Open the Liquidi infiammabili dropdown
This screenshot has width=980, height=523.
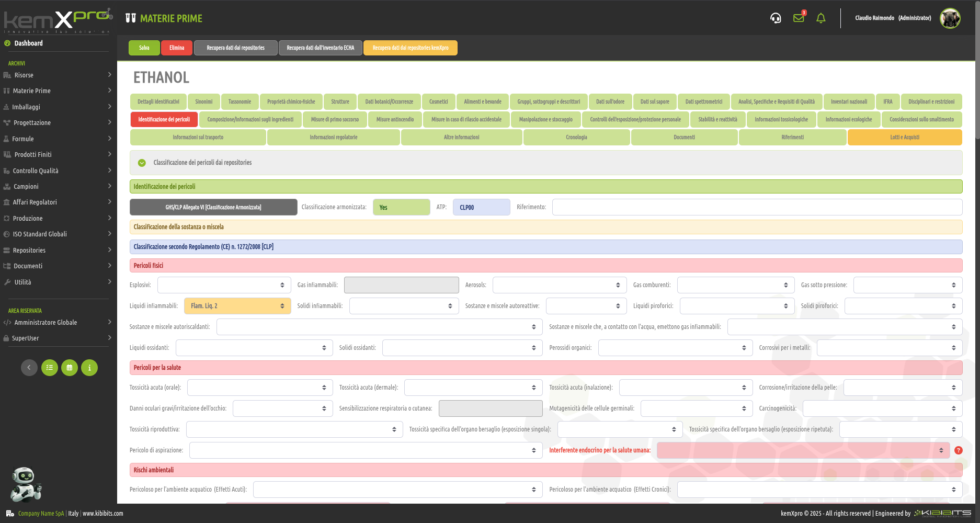[x=237, y=306]
